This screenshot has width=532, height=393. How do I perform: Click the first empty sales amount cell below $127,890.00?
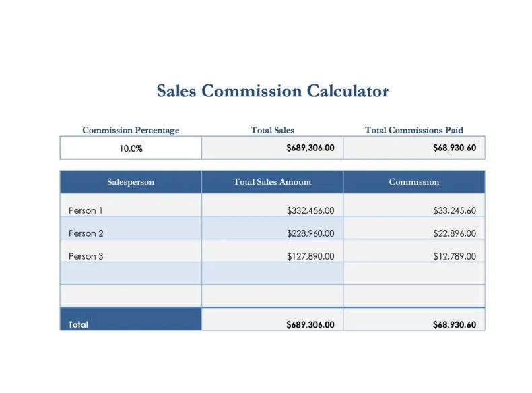tap(272, 274)
